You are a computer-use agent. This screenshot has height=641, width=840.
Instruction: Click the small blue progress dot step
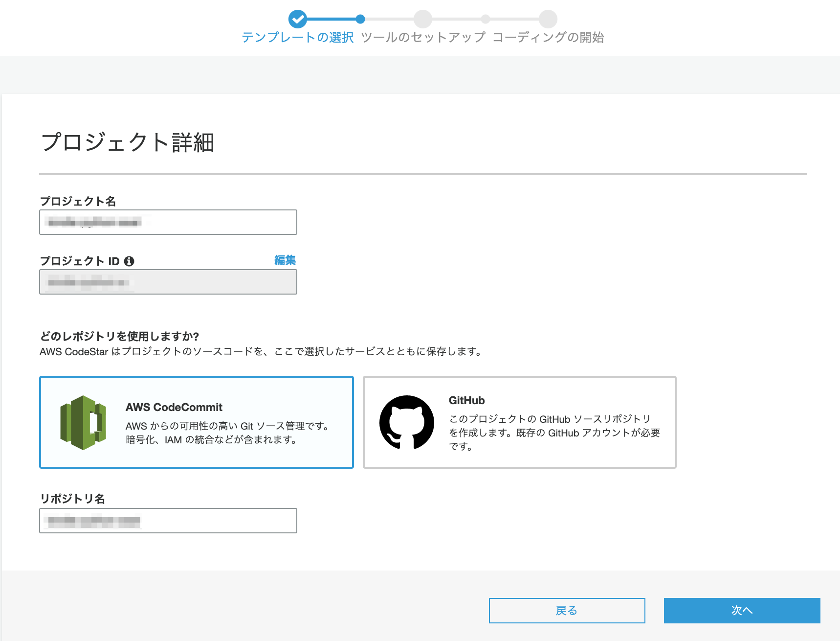360,19
